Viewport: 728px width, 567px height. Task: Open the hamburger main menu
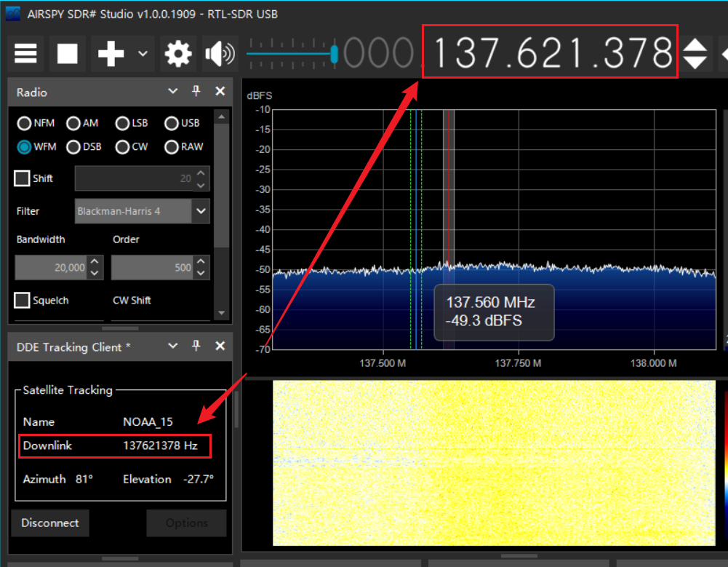pos(25,54)
